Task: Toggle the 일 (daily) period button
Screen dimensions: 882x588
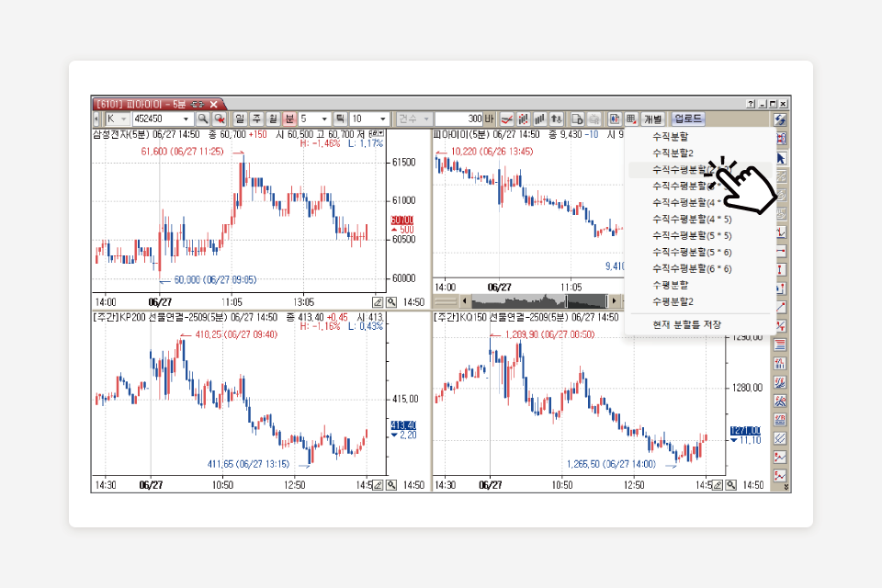Action: 241,119
